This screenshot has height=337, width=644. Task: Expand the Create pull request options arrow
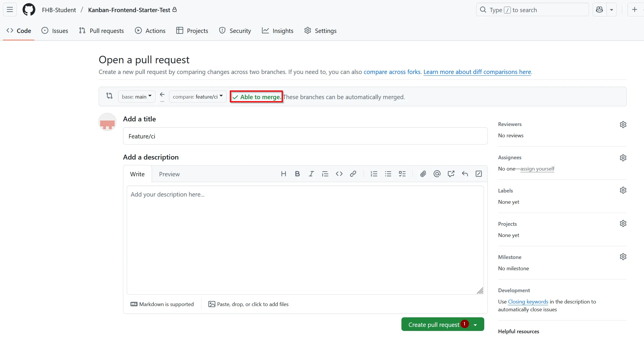pos(475,324)
